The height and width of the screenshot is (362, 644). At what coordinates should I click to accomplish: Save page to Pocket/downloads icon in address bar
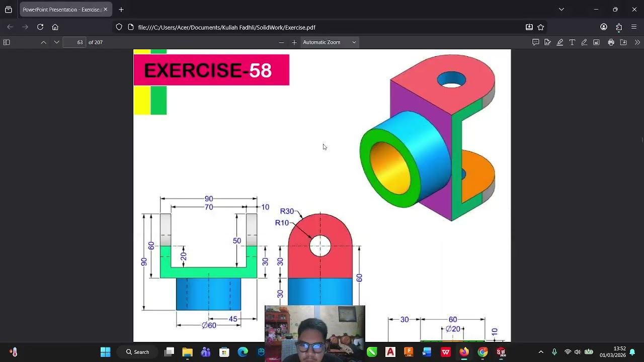pyautogui.click(x=529, y=27)
